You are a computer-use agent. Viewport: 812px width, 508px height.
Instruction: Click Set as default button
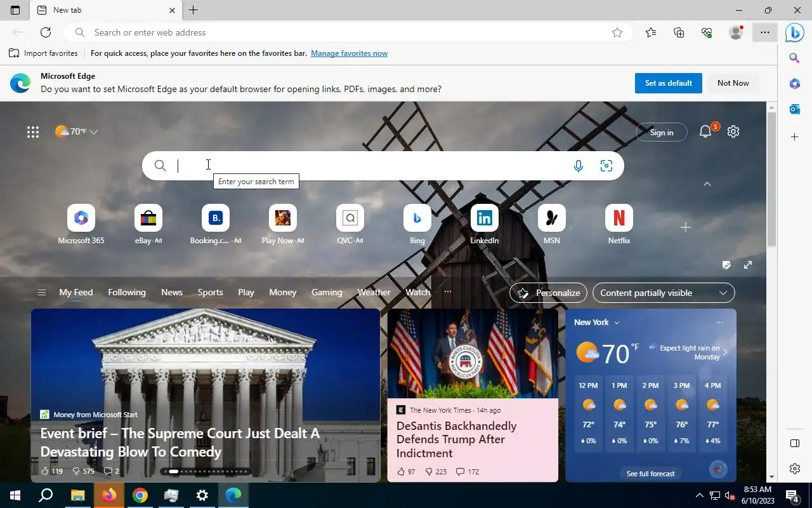pos(669,83)
